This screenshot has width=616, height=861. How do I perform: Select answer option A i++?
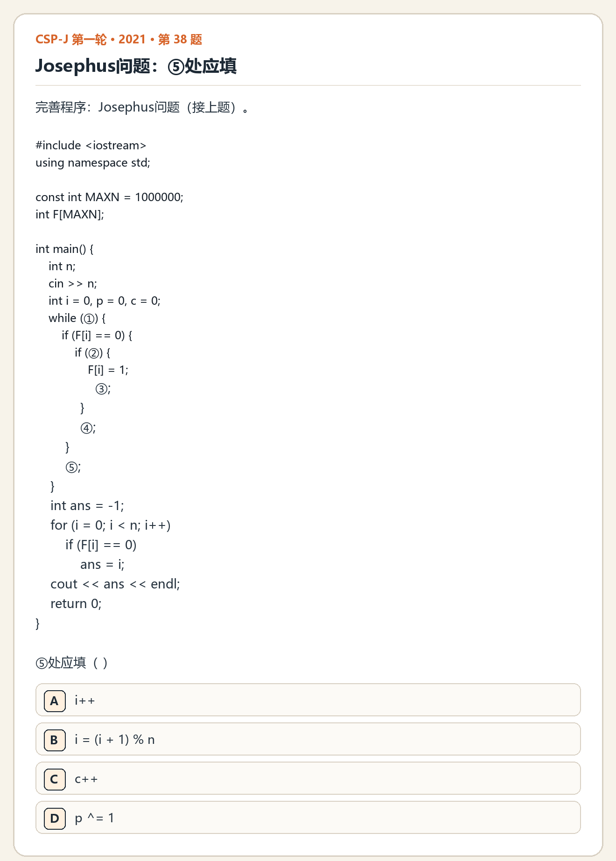click(x=308, y=700)
